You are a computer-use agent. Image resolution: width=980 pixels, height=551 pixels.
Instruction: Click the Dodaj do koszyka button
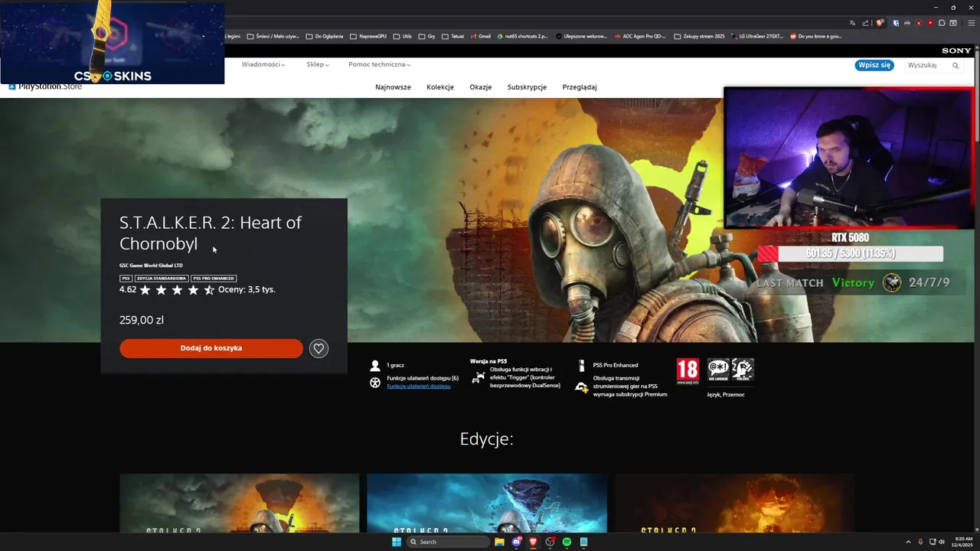pyautogui.click(x=211, y=348)
